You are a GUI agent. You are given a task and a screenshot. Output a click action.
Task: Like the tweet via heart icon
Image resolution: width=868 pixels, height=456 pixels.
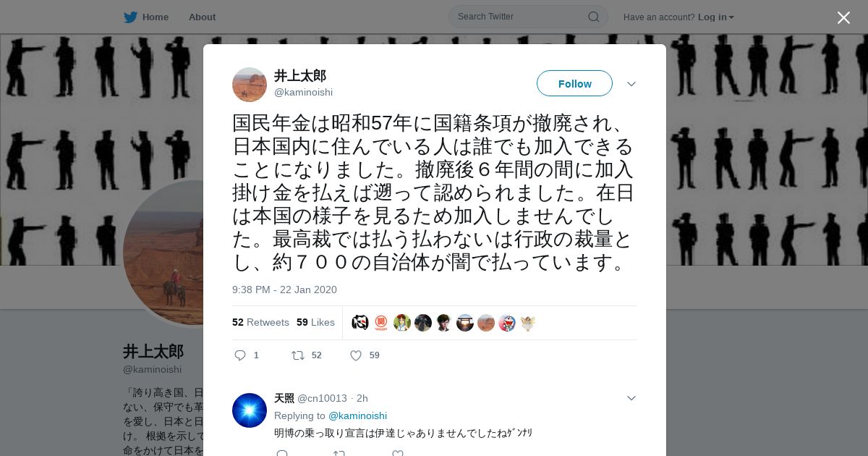coord(356,355)
